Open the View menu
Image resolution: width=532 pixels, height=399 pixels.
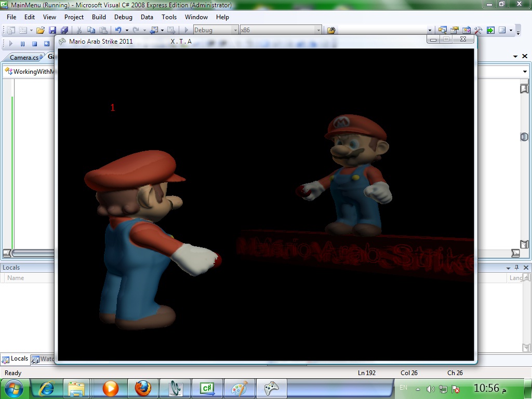pyautogui.click(x=49, y=17)
